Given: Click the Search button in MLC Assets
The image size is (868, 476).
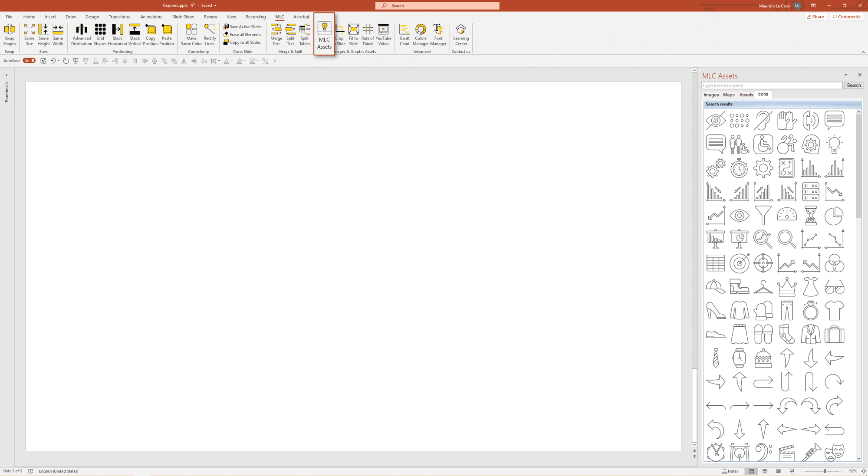Looking at the screenshot, I should tap(854, 85).
